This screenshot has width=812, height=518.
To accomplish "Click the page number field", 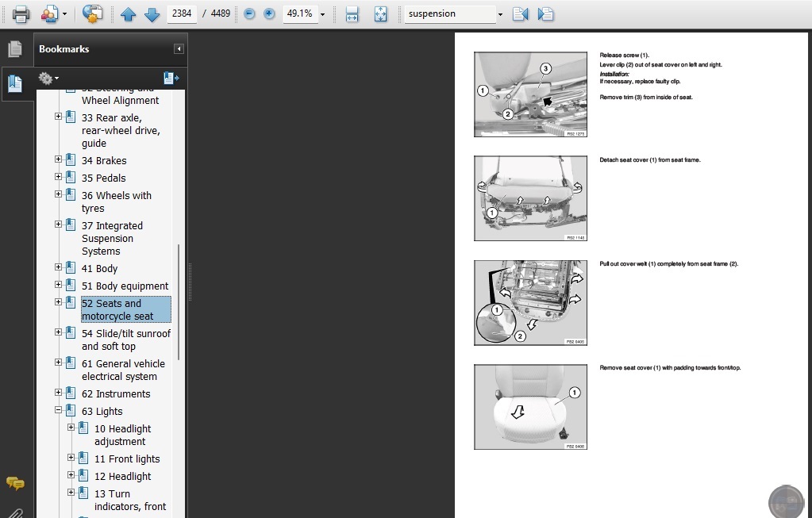I will [181, 13].
